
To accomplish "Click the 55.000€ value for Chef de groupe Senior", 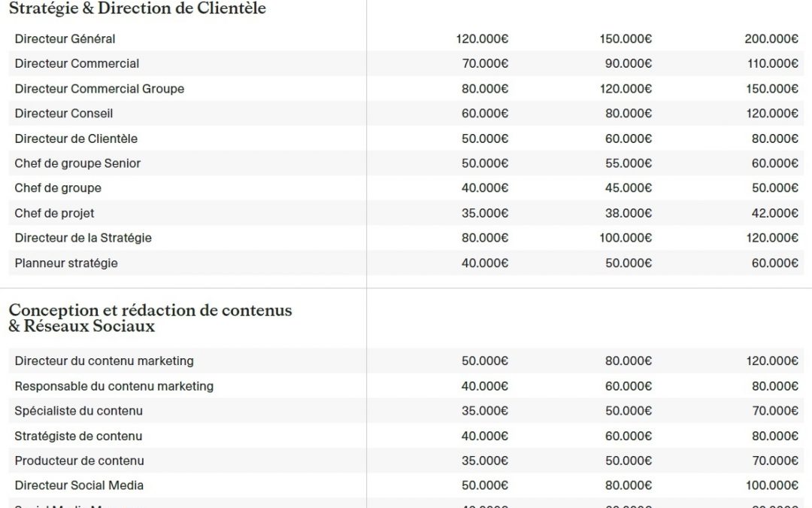I will point(628,163).
